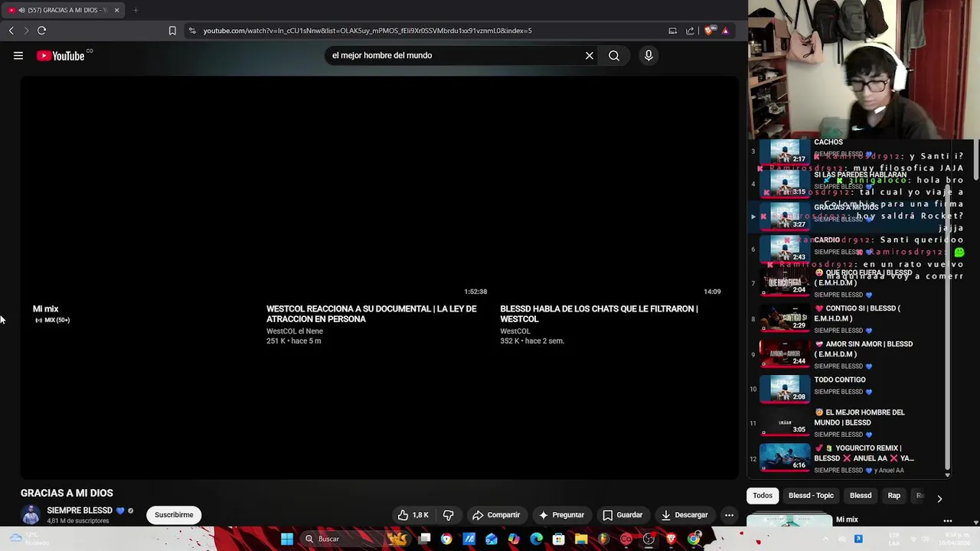Open the YouTube hamburger guide menu
This screenshot has width=980, height=551.
pos(18,56)
